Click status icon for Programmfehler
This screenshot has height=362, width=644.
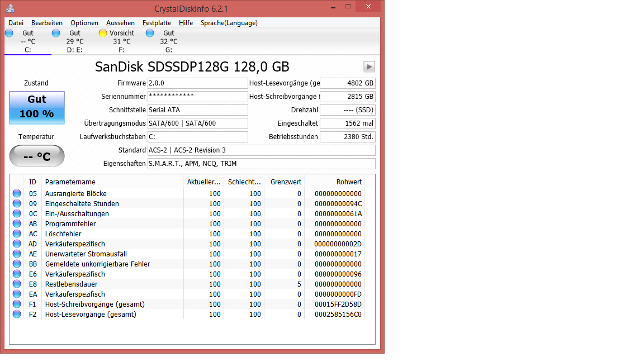point(17,223)
